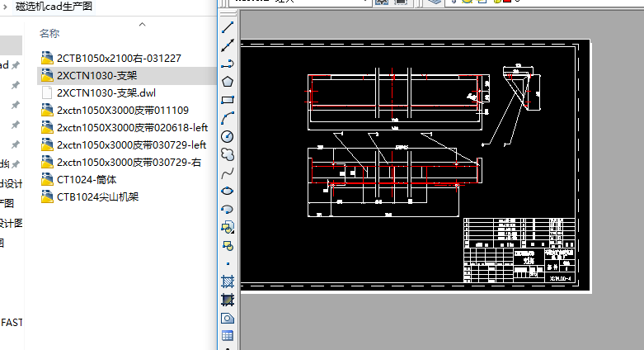The height and width of the screenshot is (350, 644).
Task: Click the Insert Block tool
Action: tap(228, 228)
